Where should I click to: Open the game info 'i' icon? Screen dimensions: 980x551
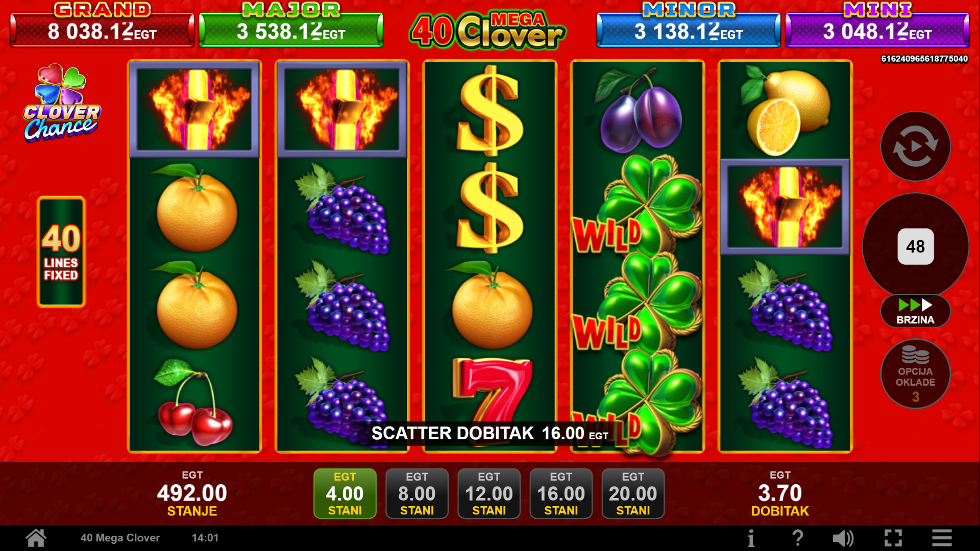(751, 538)
